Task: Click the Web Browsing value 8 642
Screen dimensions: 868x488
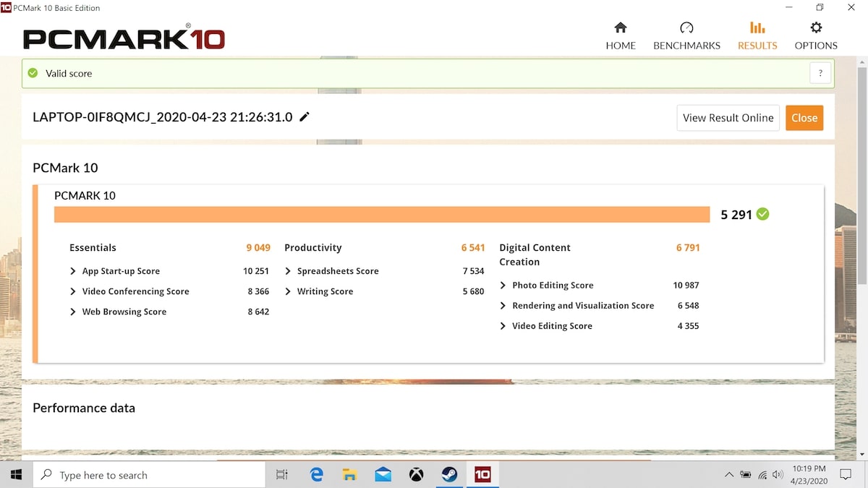Action: 258,312
